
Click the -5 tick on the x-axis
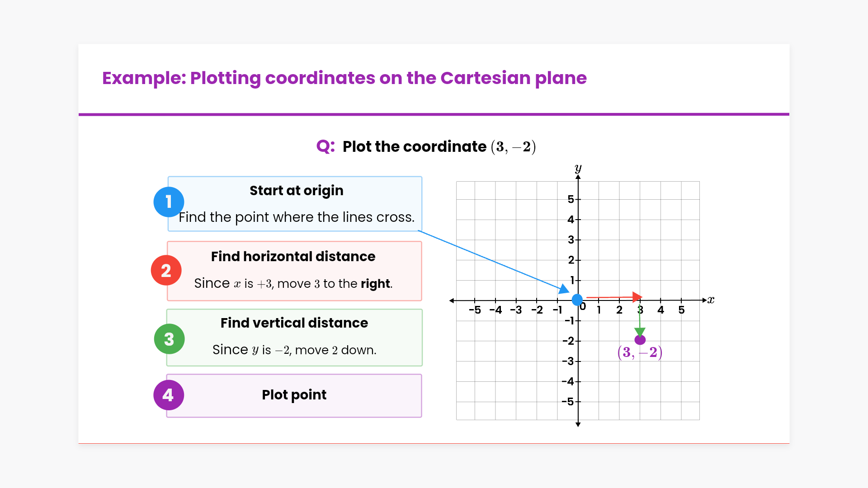pyautogui.click(x=475, y=310)
